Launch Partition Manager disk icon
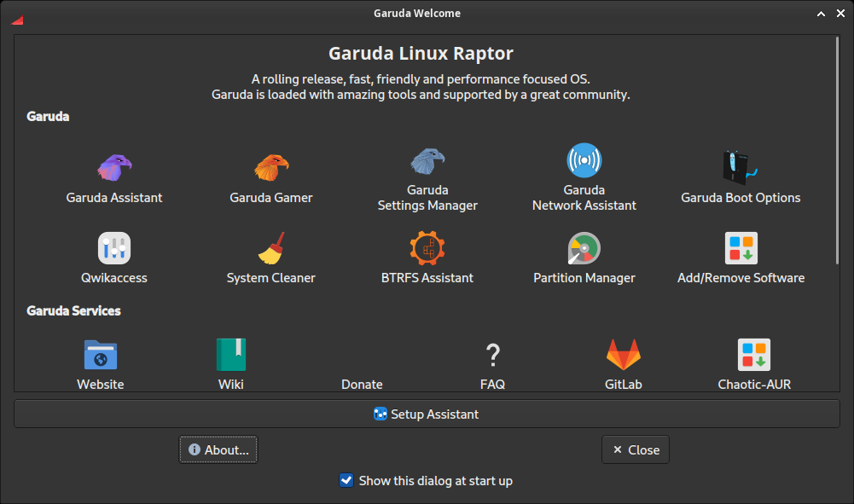Image resolution: width=854 pixels, height=504 pixels. (584, 248)
